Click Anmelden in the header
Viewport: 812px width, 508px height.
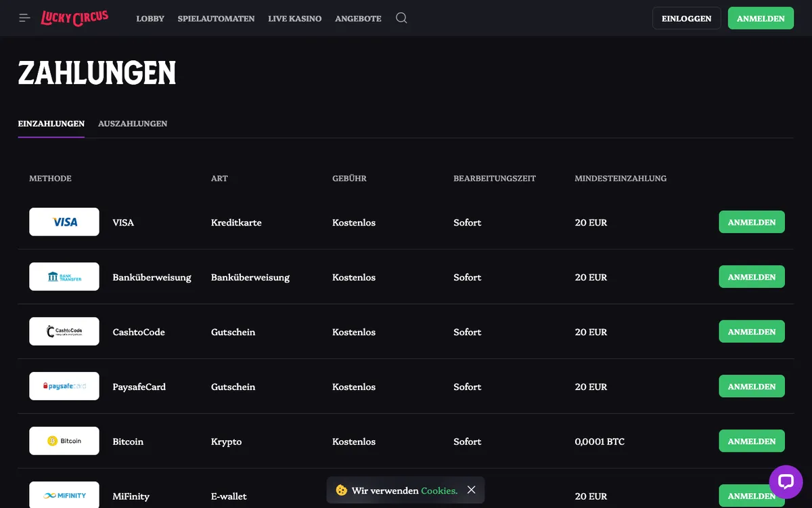761,18
